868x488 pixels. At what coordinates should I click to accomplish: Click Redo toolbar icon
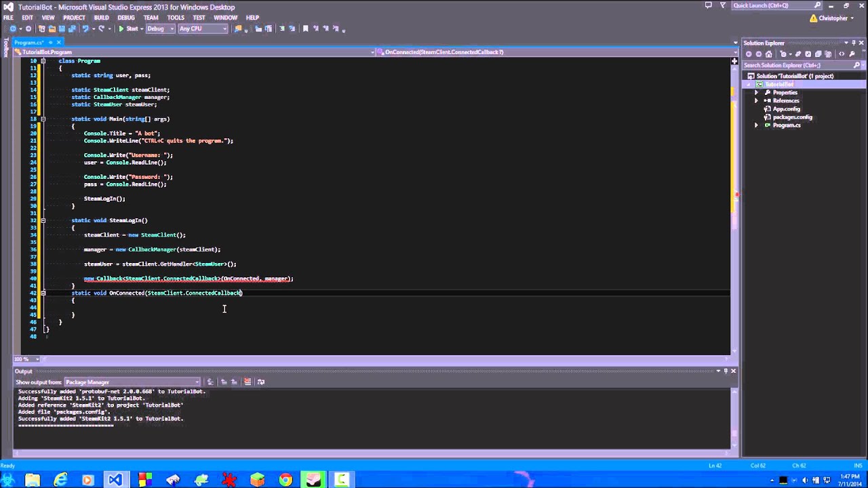(x=102, y=28)
